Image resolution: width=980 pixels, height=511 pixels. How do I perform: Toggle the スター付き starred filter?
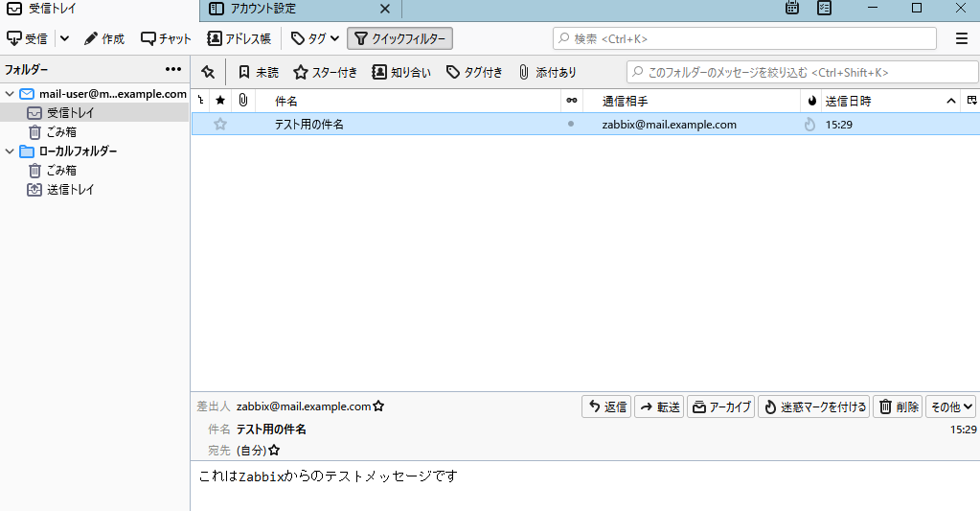tap(325, 73)
